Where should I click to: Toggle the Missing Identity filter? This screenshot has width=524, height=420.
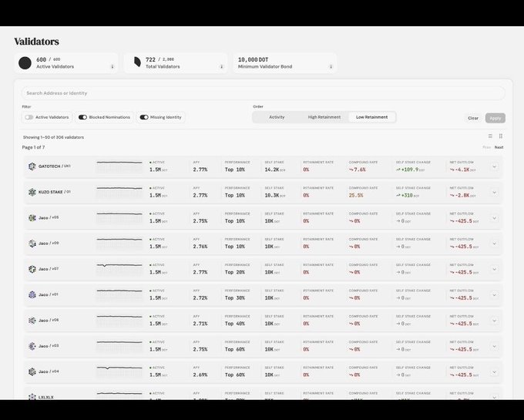(144, 117)
